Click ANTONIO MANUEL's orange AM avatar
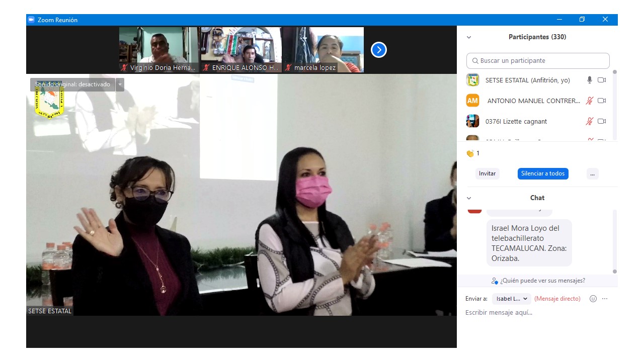This screenshot has height=362, width=644. (472, 101)
